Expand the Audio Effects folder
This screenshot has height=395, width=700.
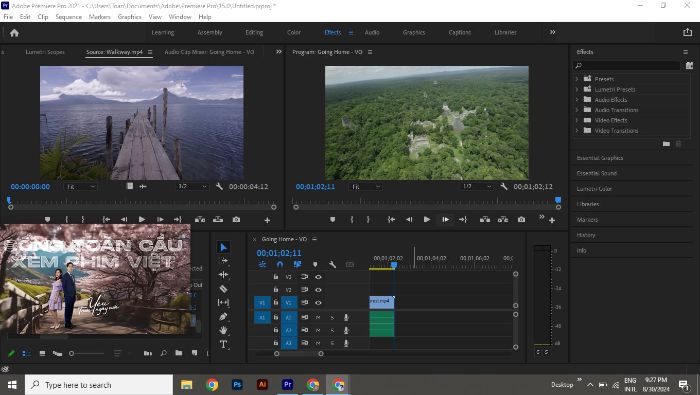(577, 100)
